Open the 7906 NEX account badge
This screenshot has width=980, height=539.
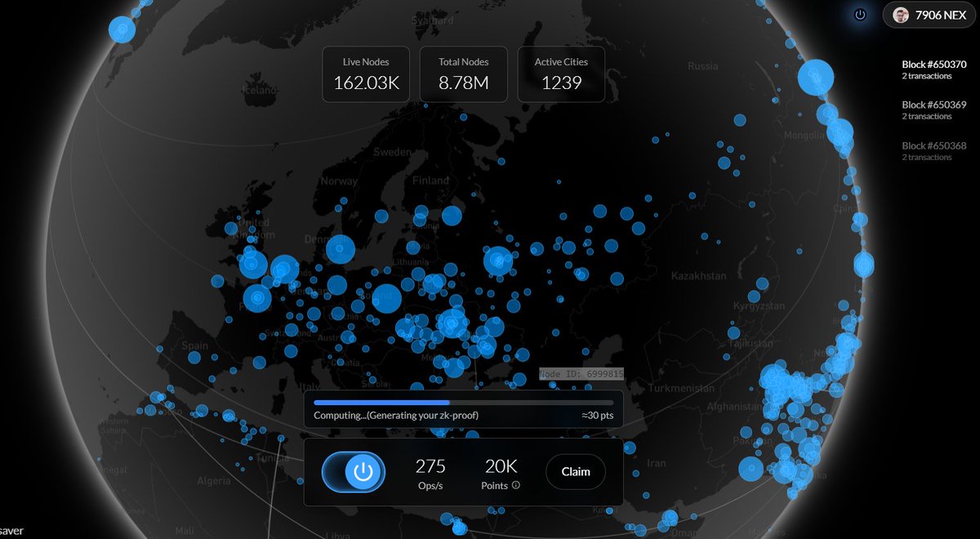click(929, 15)
